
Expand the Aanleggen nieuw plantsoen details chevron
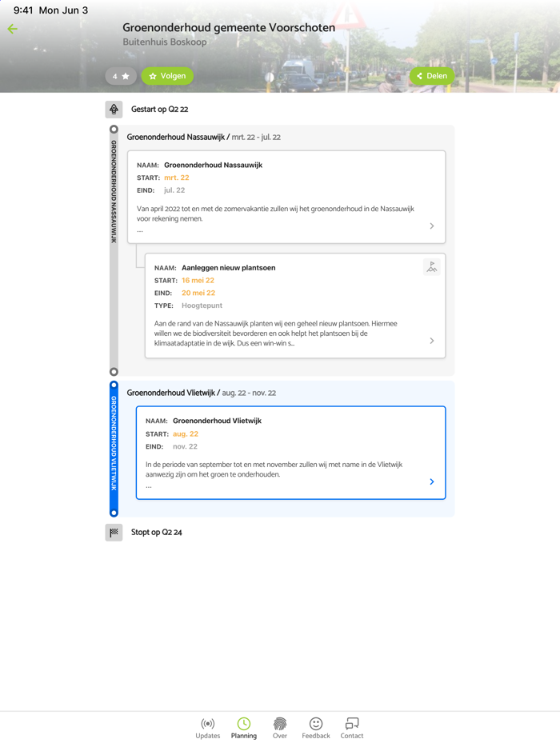click(x=432, y=341)
